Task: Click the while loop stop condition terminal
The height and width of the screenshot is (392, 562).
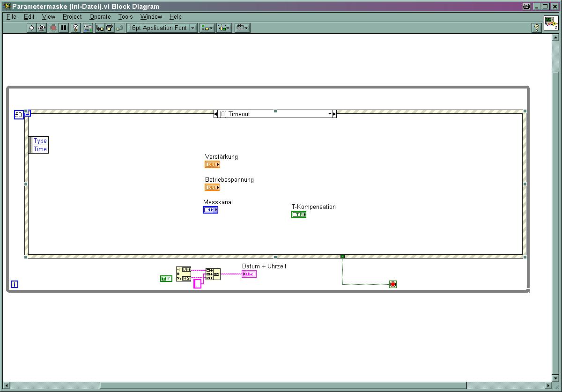Action: pyautogui.click(x=393, y=284)
